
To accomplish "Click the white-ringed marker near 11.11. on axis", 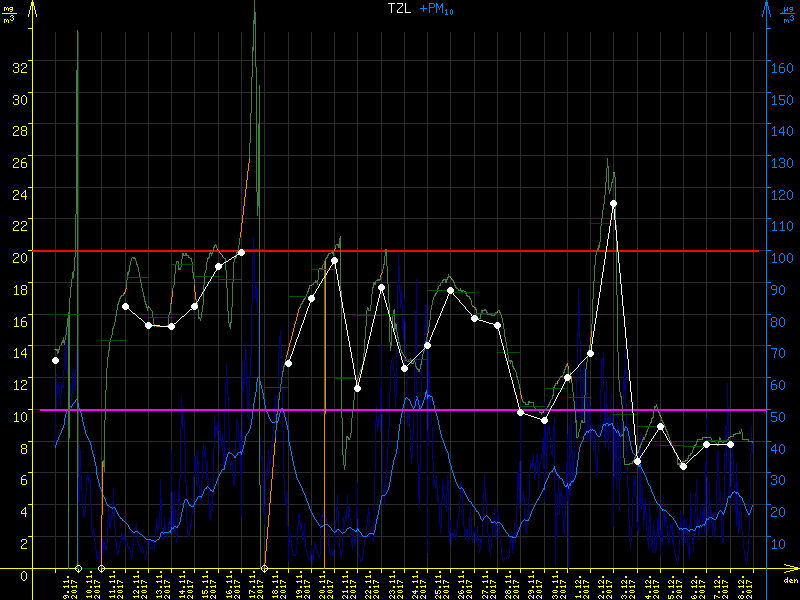I will tap(101, 569).
